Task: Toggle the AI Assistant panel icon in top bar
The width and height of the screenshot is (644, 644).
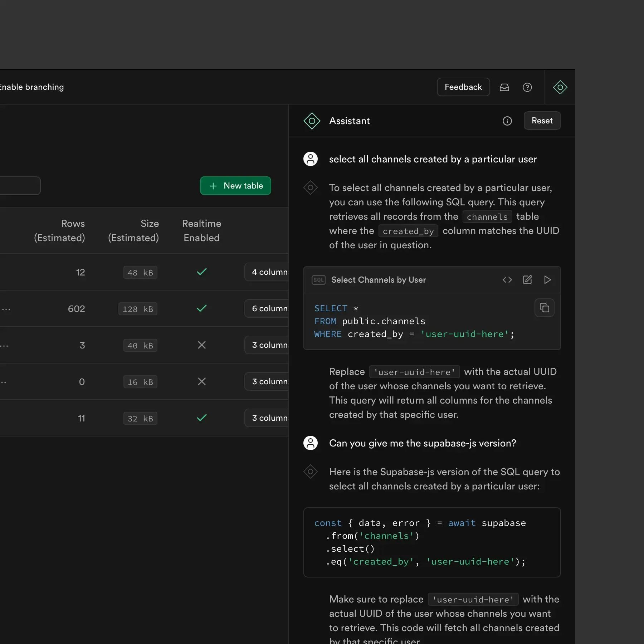Action: [560, 87]
